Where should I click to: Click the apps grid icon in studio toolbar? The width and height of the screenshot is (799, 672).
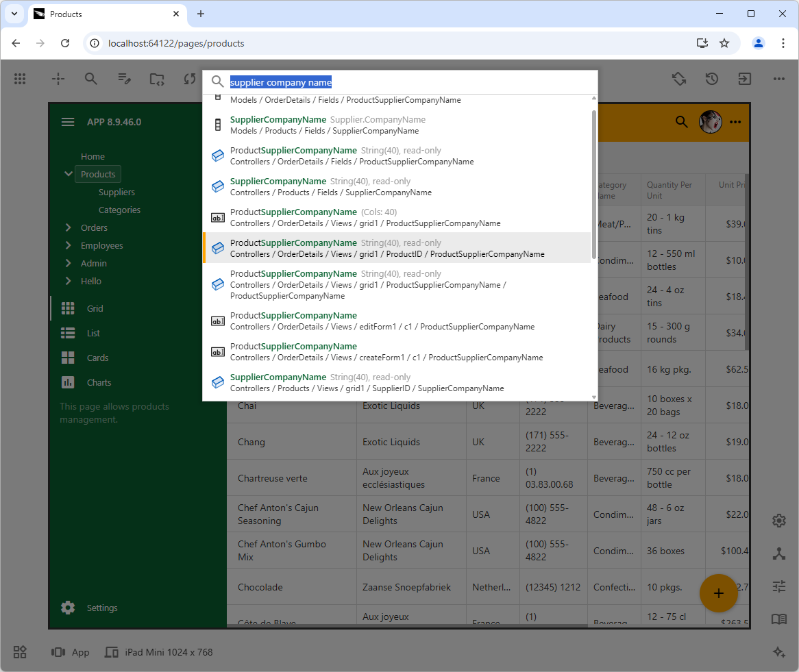click(20, 79)
